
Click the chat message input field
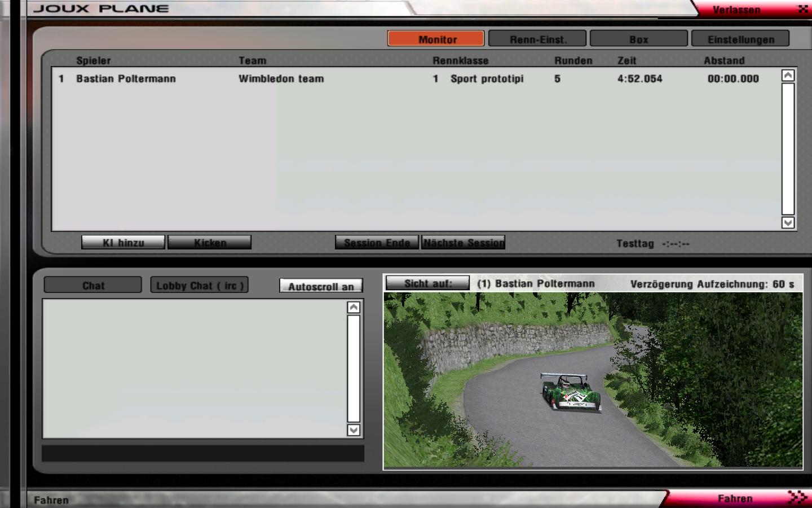point(203,454)
